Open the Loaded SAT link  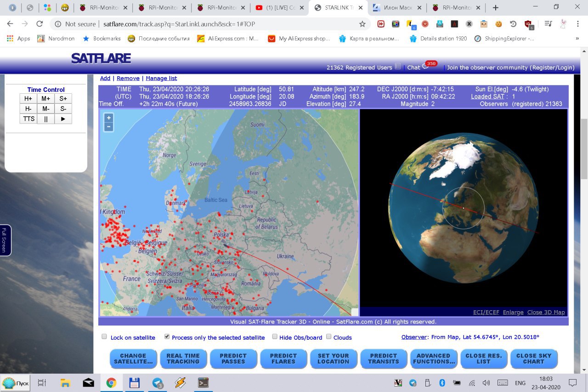click(487, 97)
